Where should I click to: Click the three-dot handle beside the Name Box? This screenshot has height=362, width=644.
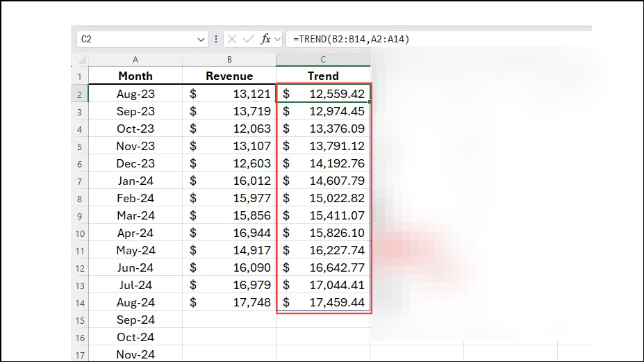[x=216, y=39]
